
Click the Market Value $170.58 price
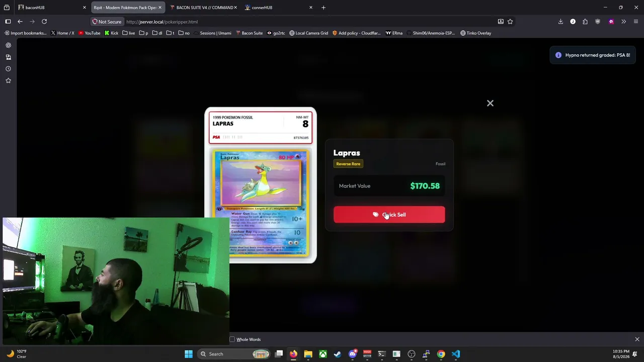pyautogui.click(x=425, y=186)
